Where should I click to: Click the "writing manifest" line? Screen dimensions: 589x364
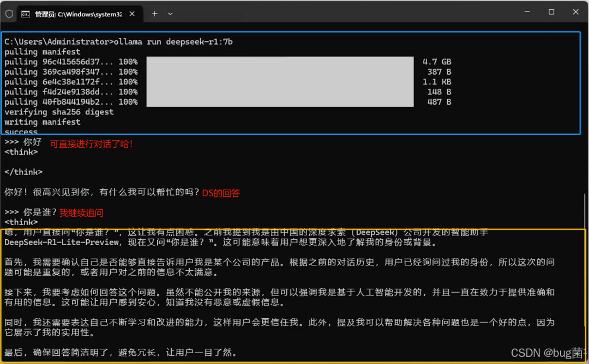(x=43, y=123)
